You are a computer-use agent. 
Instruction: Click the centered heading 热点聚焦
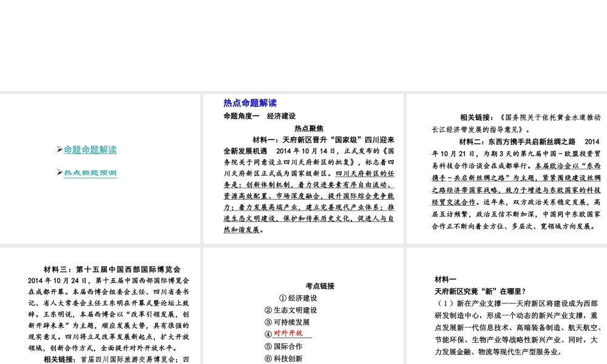pyautogui.click(x=309, y=129)
